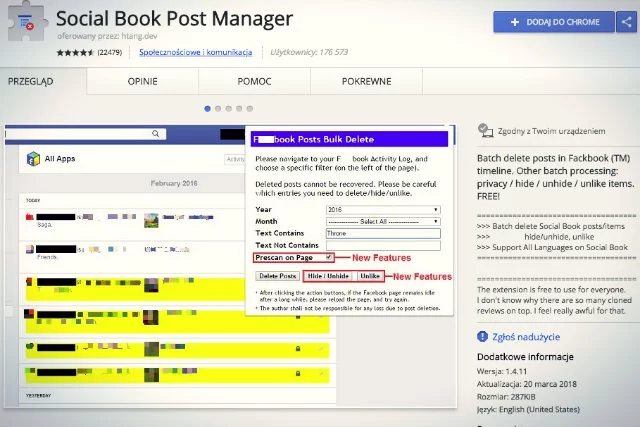This screenshot has width=640, height=427.
Task: Select the fourth carousel dot
Action: 239,109
